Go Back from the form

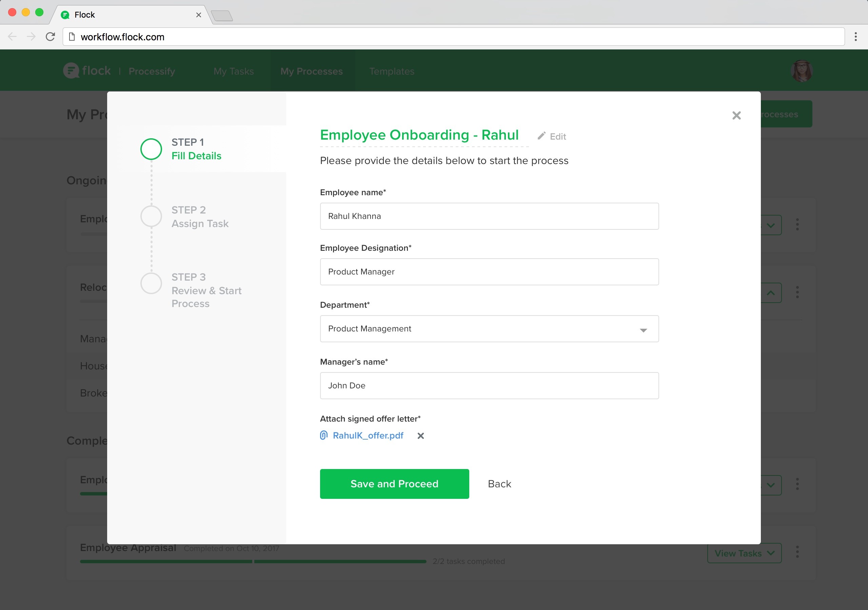click(x=499, y=484)
